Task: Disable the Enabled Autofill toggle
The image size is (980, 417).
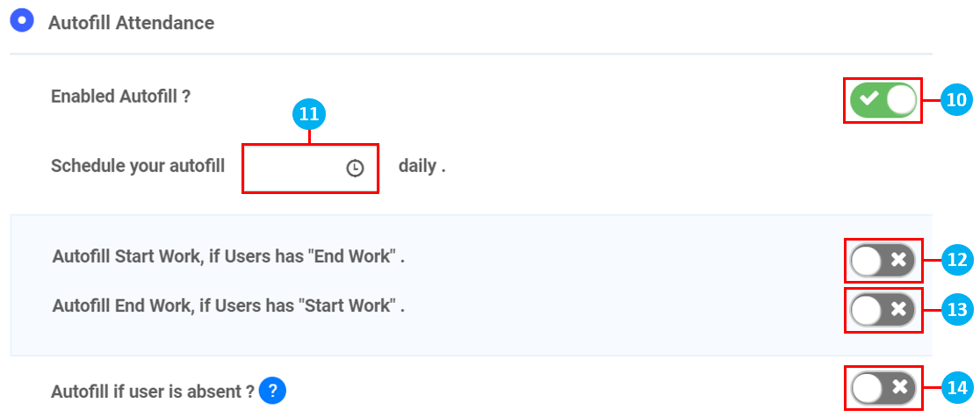Action: pos(883,100)
